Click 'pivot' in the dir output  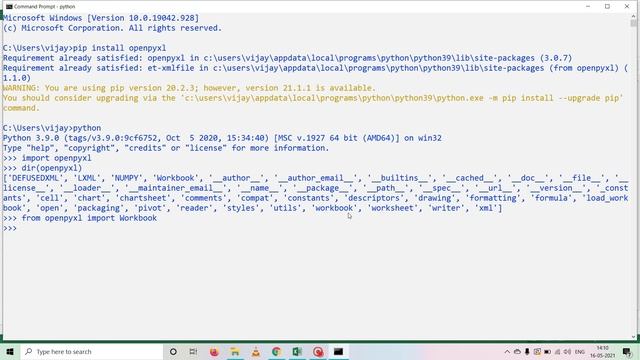[151, 208]
